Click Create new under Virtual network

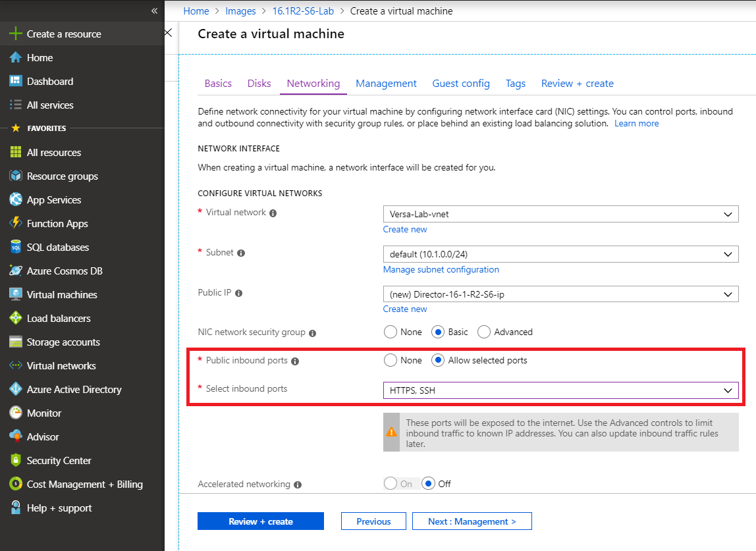click(x=405, y=230)
